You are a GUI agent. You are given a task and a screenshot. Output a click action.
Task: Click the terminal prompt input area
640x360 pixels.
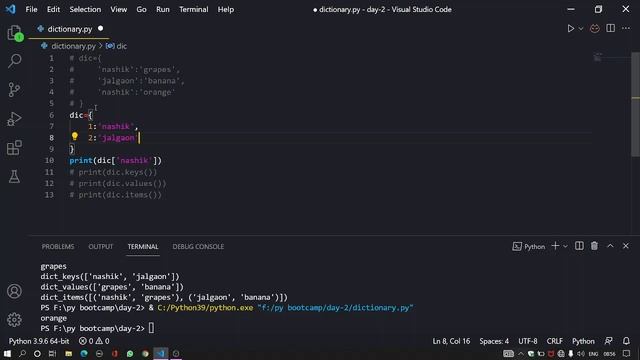point(151,328)
